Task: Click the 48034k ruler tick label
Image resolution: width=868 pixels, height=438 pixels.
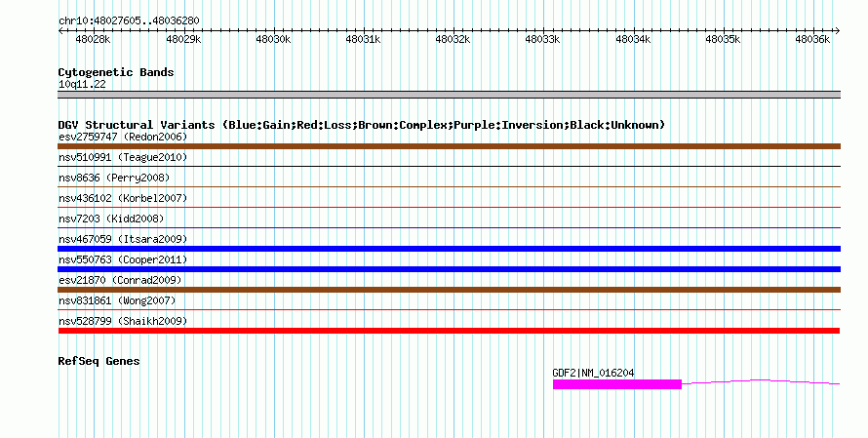Action: (633, 39)
